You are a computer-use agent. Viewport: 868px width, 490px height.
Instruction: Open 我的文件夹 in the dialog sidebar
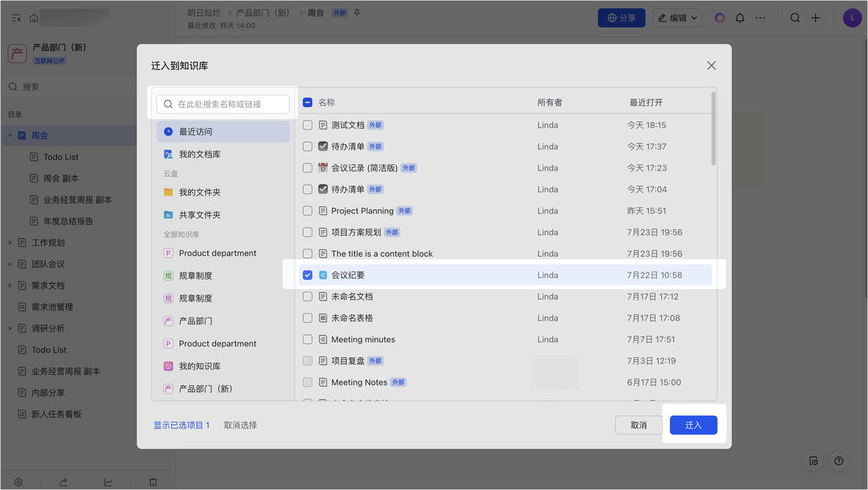223,192
